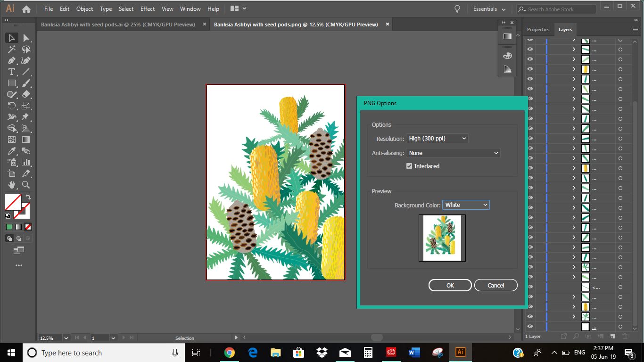Activate the Zoom tool

click(27, 185)
